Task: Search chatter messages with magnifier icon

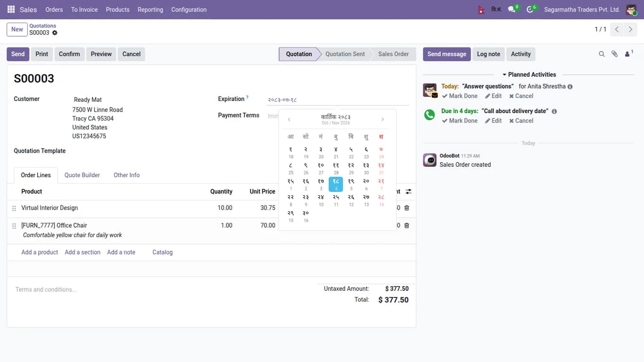Action: tap(602, 54)
